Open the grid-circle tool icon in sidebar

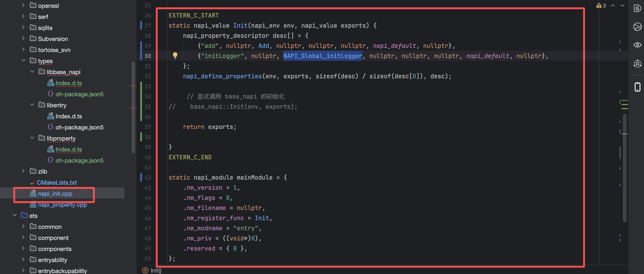pyautogui.click(x=637, y=64)
